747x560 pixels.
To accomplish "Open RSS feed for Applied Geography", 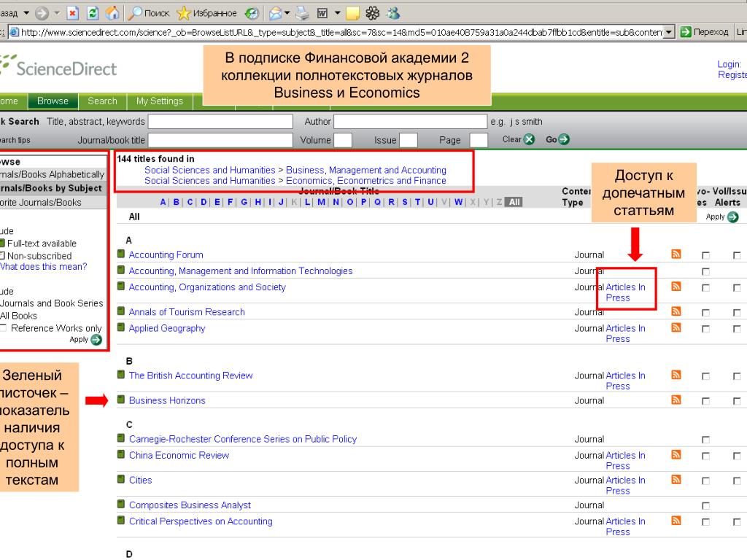I will point(676,327).
